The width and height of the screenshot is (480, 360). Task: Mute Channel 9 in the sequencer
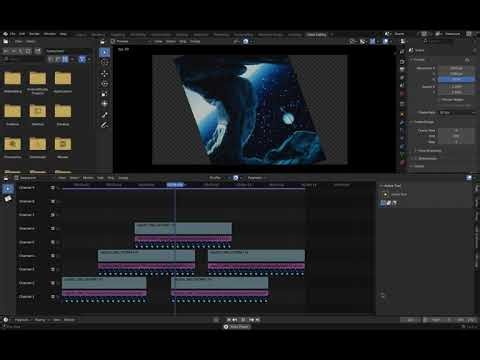(52, 188)
